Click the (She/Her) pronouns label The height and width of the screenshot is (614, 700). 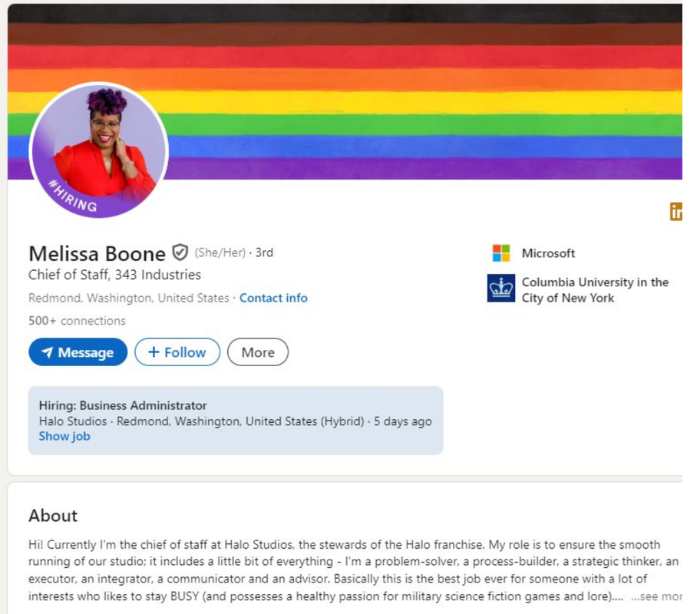[x=220, y=253]
